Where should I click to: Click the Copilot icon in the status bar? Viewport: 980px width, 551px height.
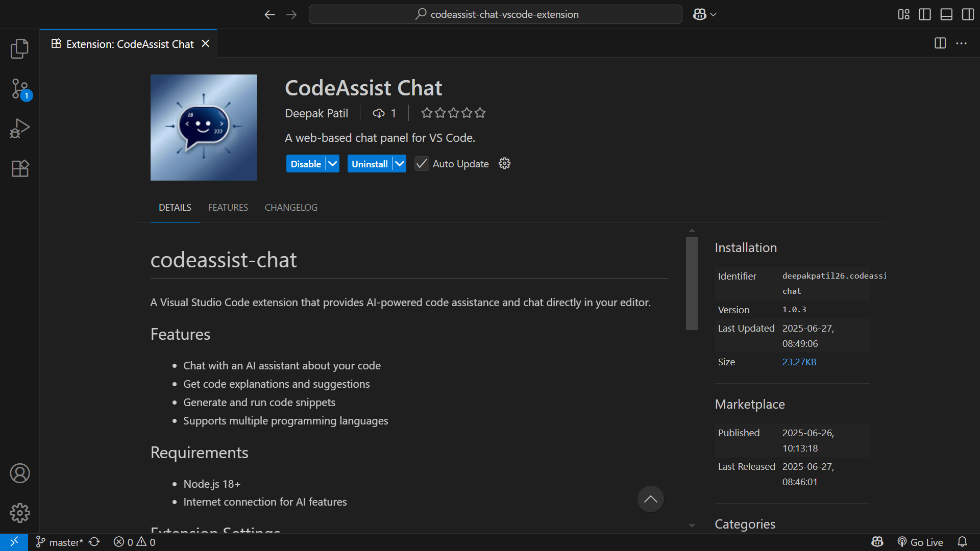pyautogui.click(x=876, y=542)
